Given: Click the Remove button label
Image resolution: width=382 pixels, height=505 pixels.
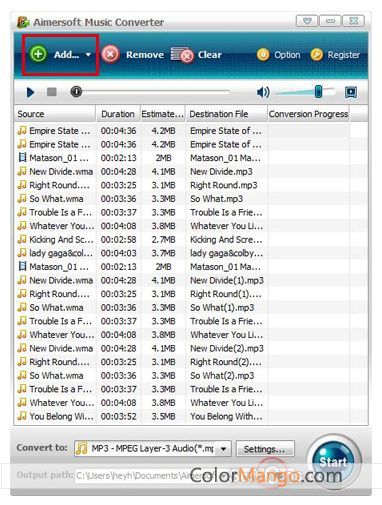Looking at the screenshot, I should 145,55.
